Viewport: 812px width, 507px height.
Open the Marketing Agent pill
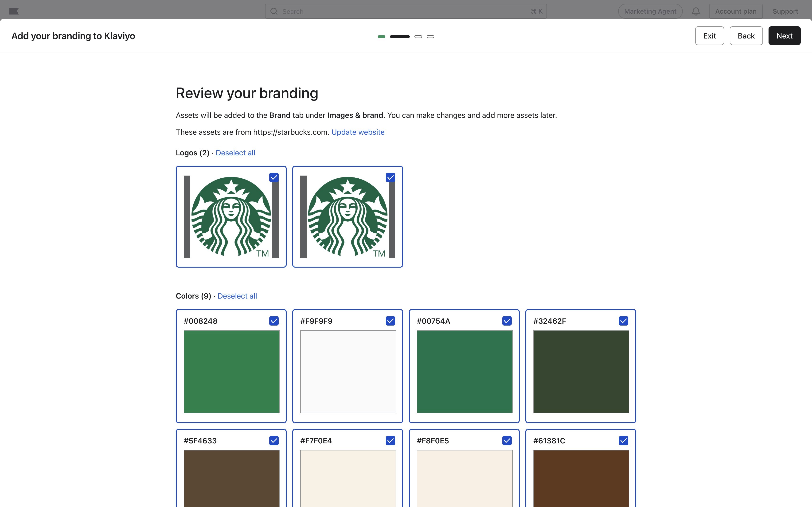click(650, 12)
